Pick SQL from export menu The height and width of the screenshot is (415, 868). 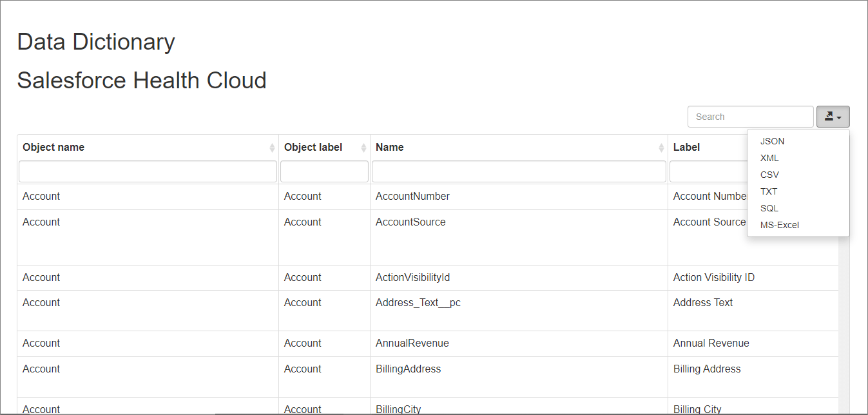[x=769, y=208]
